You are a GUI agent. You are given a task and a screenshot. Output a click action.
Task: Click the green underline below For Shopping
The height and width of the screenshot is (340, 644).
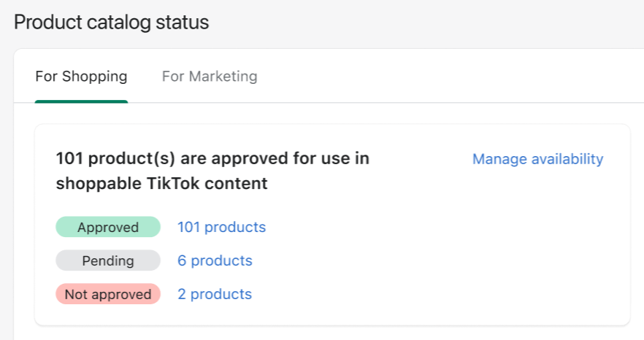click(x=81, y=101)
